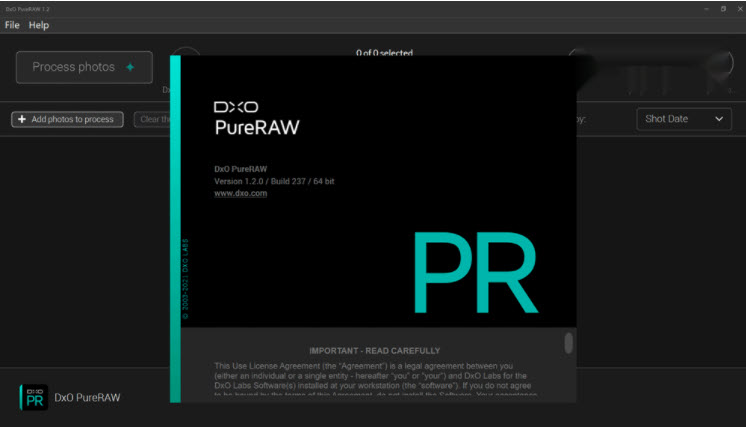Click the Process photos button

pos(84,67)
